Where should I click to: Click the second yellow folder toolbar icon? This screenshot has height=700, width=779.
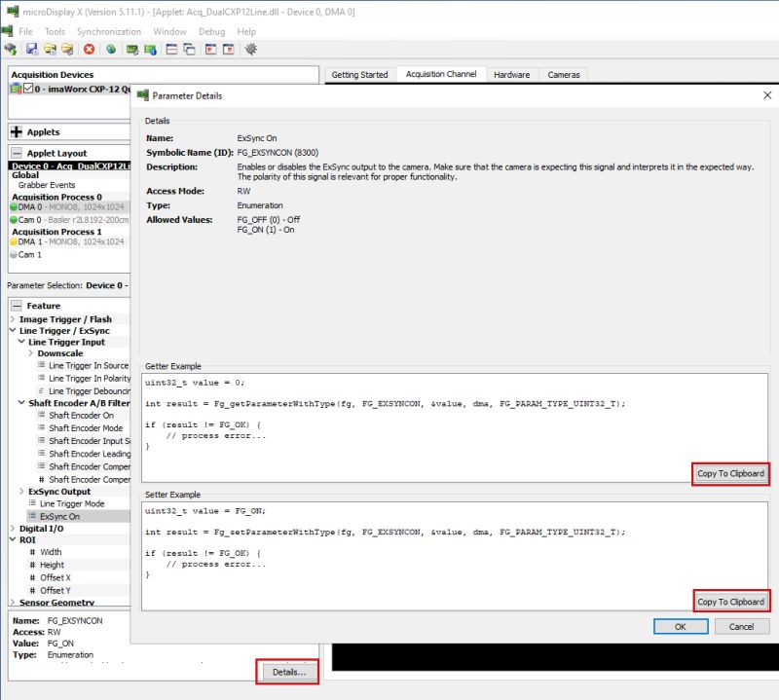tap(67, 49)
